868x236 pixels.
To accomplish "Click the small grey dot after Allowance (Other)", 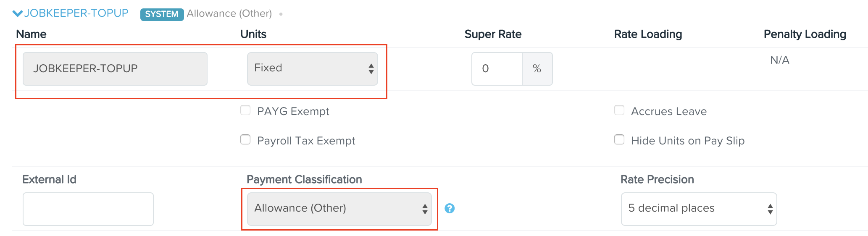I will coord(281,14).
